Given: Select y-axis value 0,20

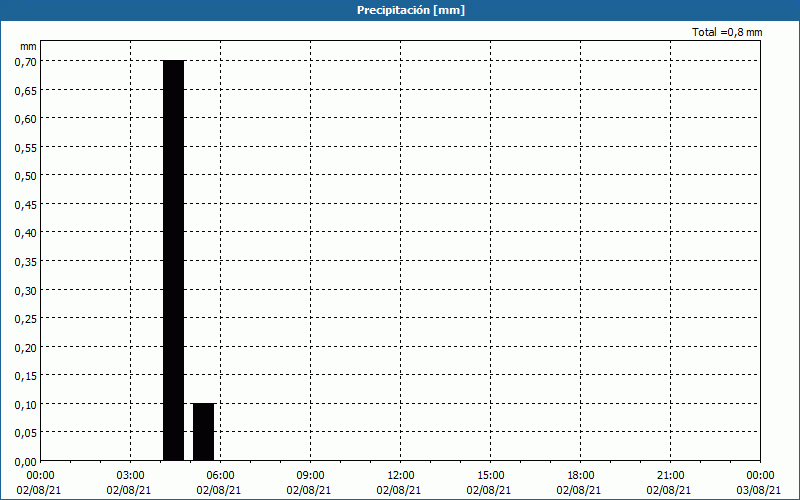Looking at the screenshot, I should [x=26, y=347].
